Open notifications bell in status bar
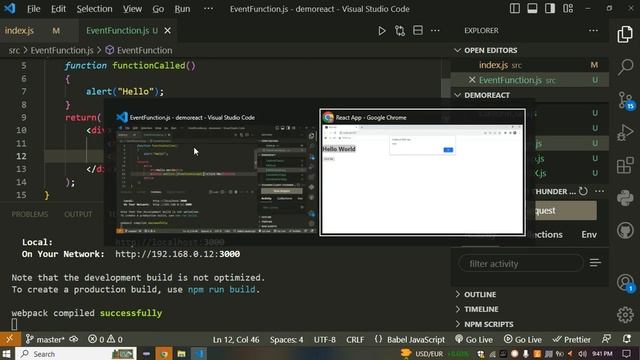The height and width of the screenshot is (360, 640). 627,339
